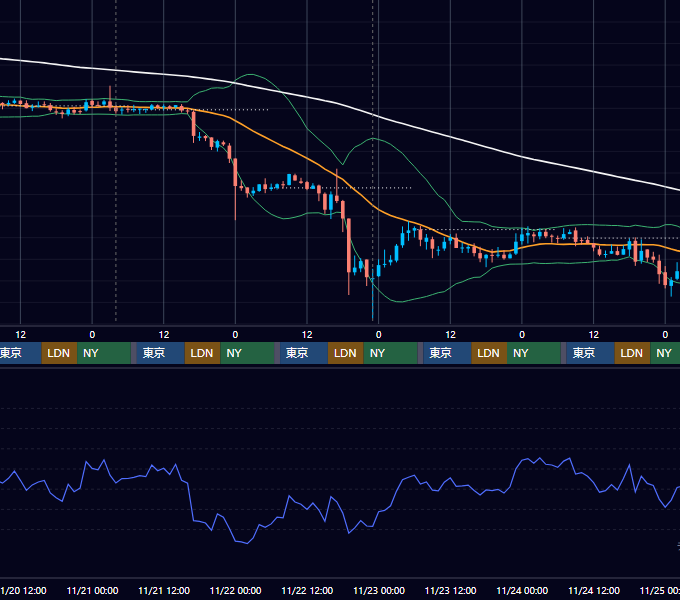680x600 pixels.
Task: Select the NY session block for 11/22
Action: (x=390, y=353)
